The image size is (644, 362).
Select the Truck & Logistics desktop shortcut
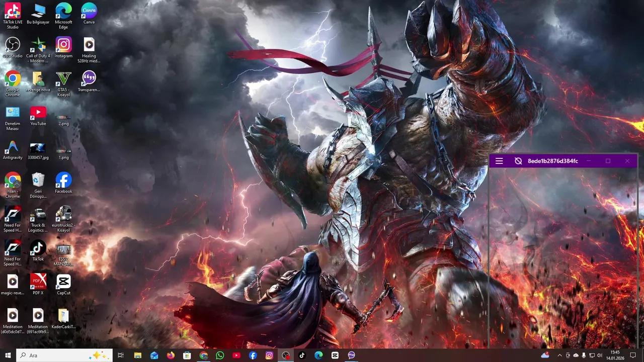(x=38, y=219)
